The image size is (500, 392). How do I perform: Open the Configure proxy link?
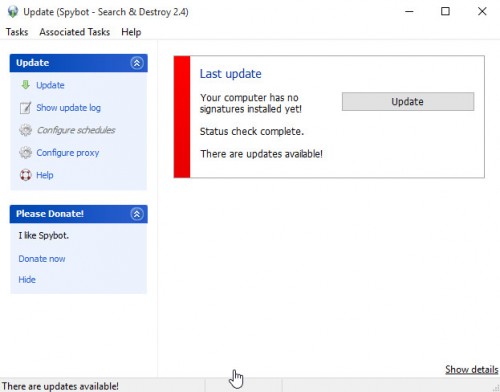(68, 153)
